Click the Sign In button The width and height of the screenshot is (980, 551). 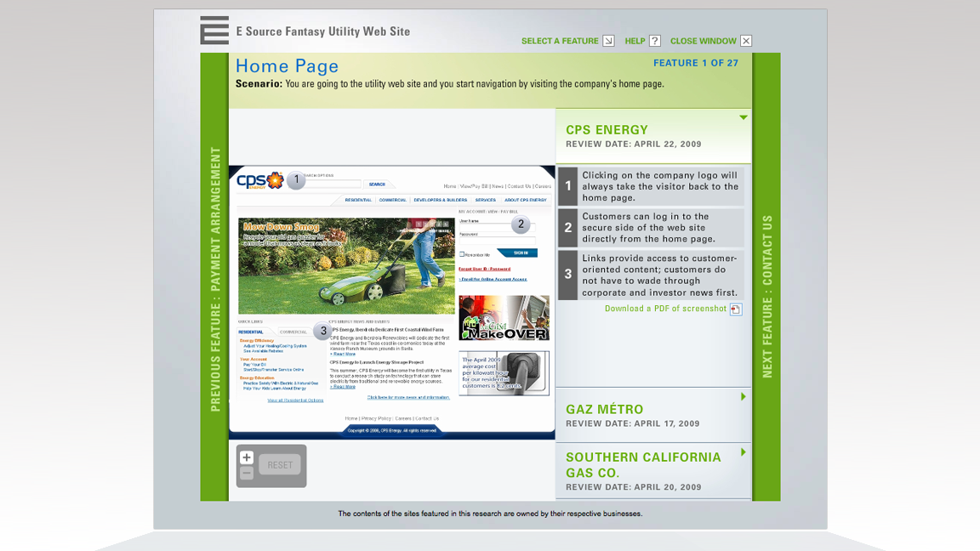click(x=517, y=253)
